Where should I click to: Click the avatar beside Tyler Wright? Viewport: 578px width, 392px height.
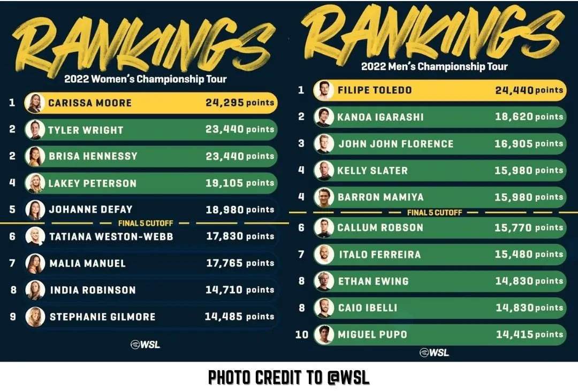pyautogui.click(x=35, y=129)
